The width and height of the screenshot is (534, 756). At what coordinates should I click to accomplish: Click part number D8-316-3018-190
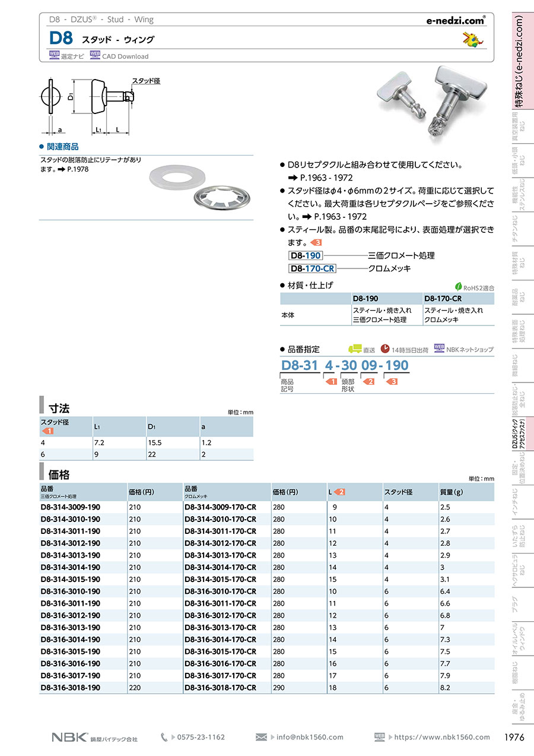pyautogui.click(x=71, y=688)
